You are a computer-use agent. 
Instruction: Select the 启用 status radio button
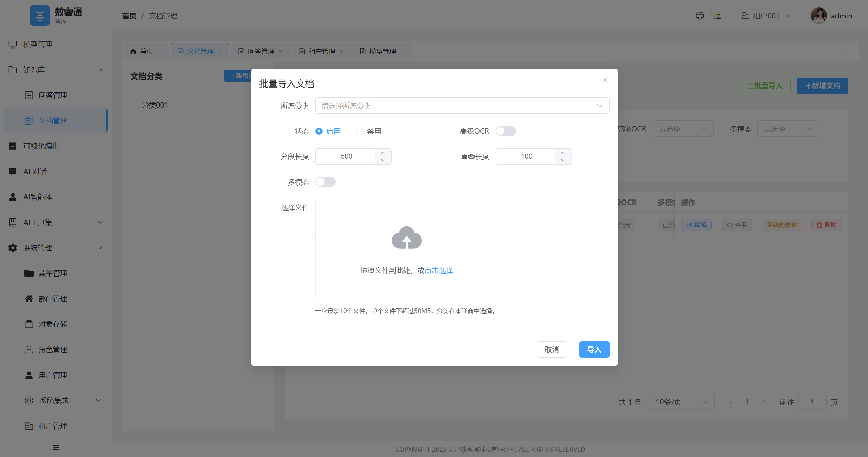click(319, 131)
